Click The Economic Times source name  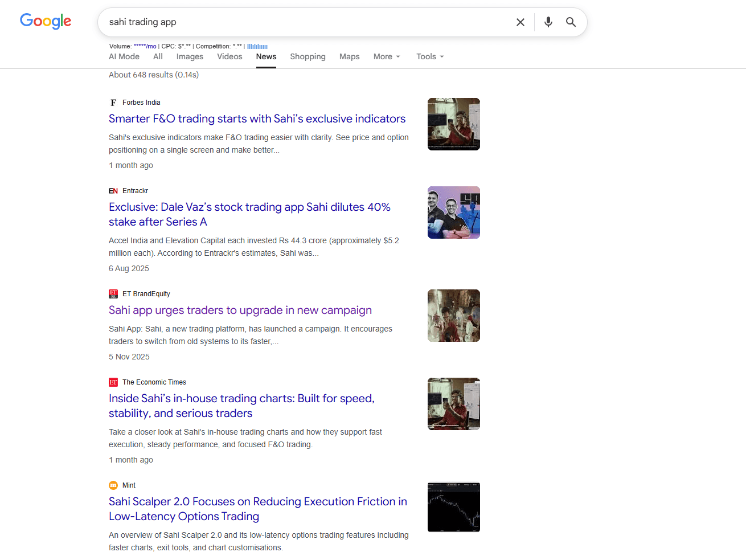[154, 382]
